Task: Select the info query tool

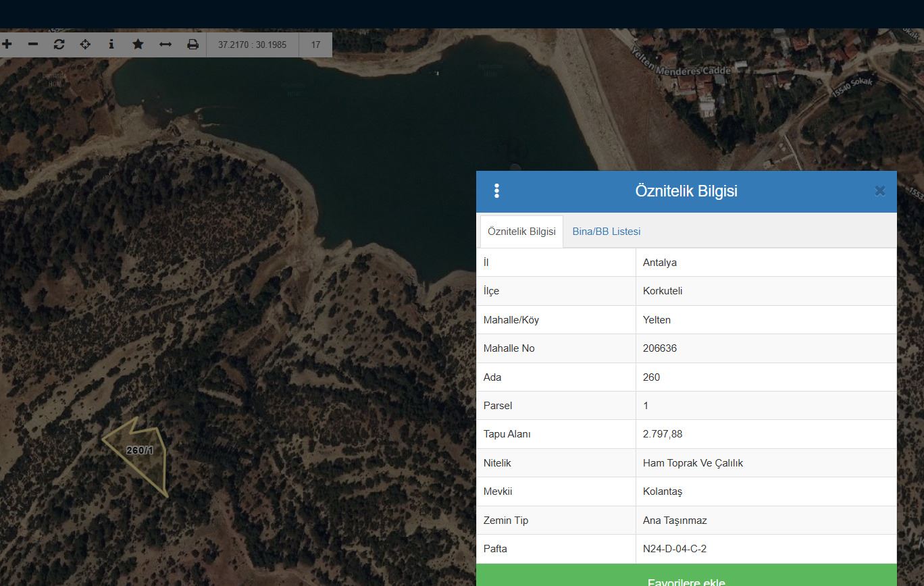Action: [x=111, y=45]
